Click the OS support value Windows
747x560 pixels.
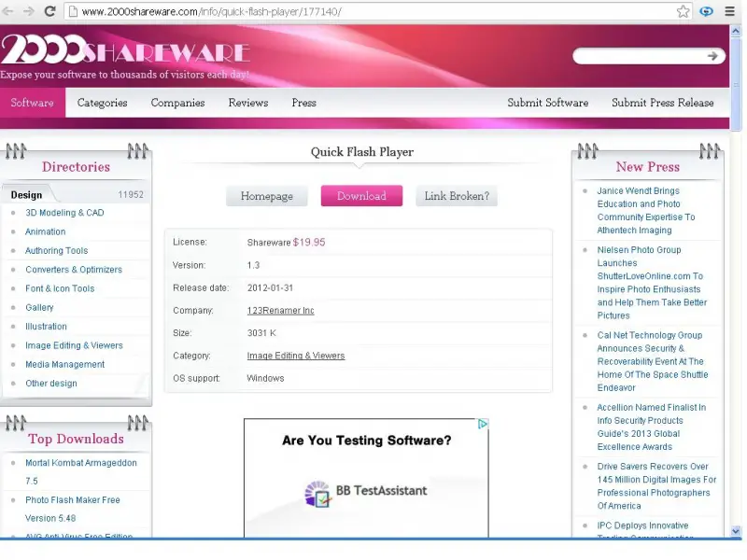[x=265, y=379]
